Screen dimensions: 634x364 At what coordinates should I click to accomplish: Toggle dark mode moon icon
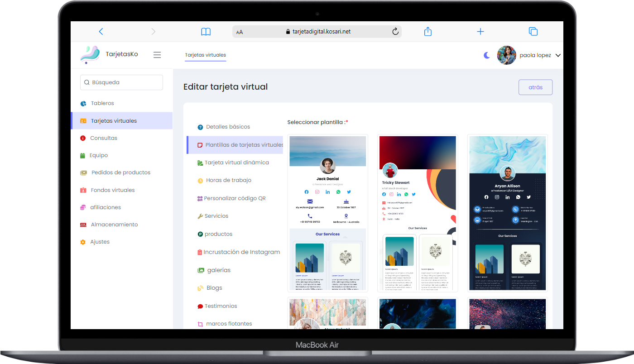pyautogui.click(x=487, y=55)
